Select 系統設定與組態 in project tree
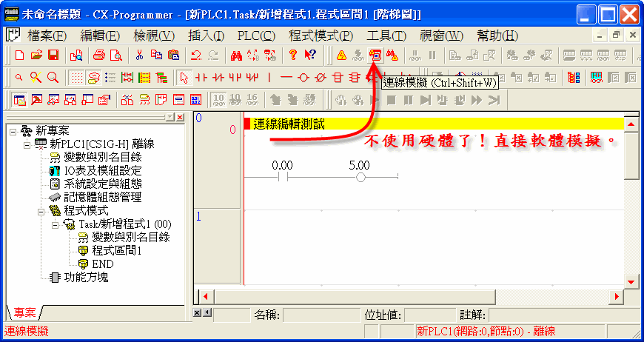This screenshot has height=342, width=644. [x=103, y=184]
